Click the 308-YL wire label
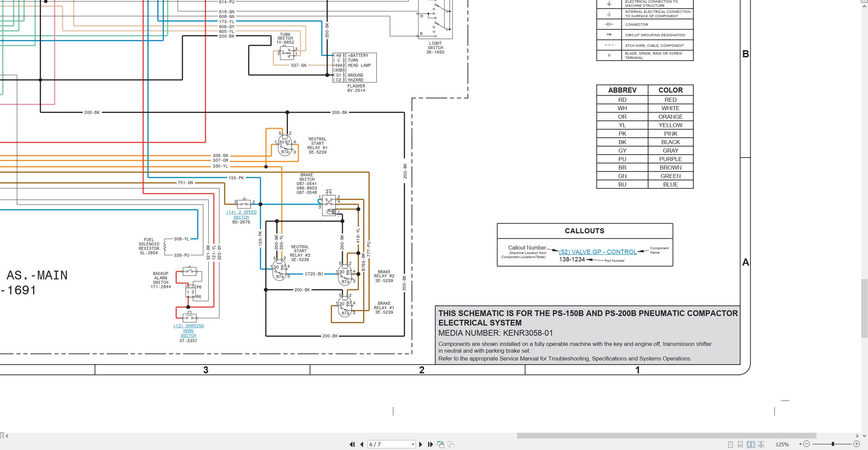868x450 pixels. [x=181, y=239]
